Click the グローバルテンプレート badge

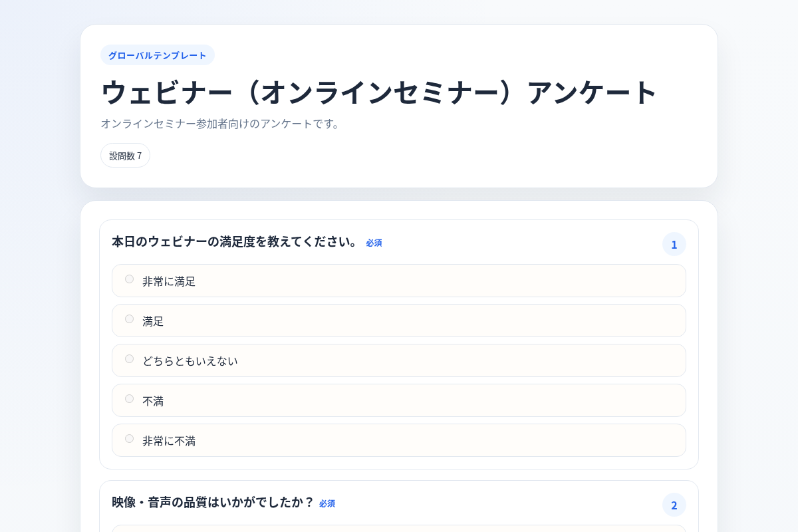(x=158, y=55)
